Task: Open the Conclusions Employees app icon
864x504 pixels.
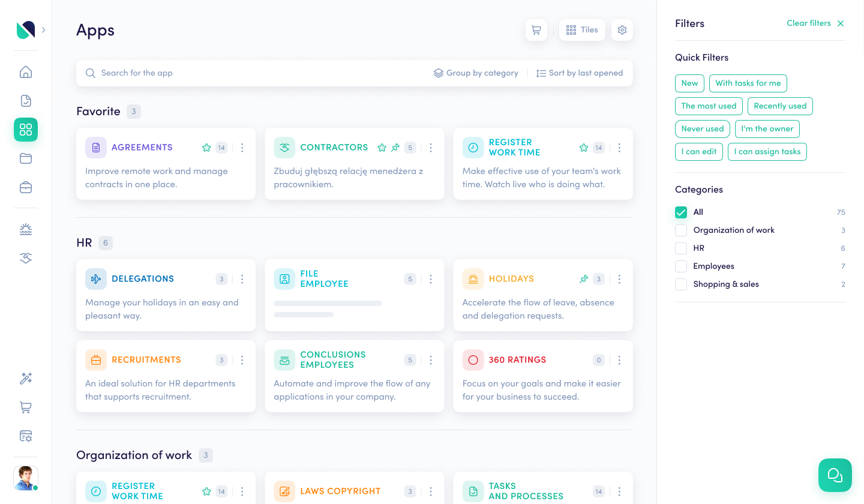Action: tap(284, 360)
